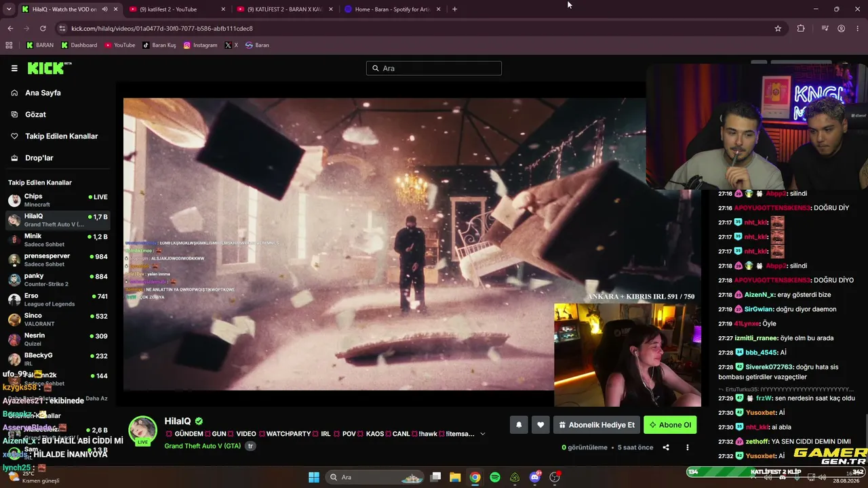
Task: Open the three-dot more options for the VOD
Action: pos(687,447)
